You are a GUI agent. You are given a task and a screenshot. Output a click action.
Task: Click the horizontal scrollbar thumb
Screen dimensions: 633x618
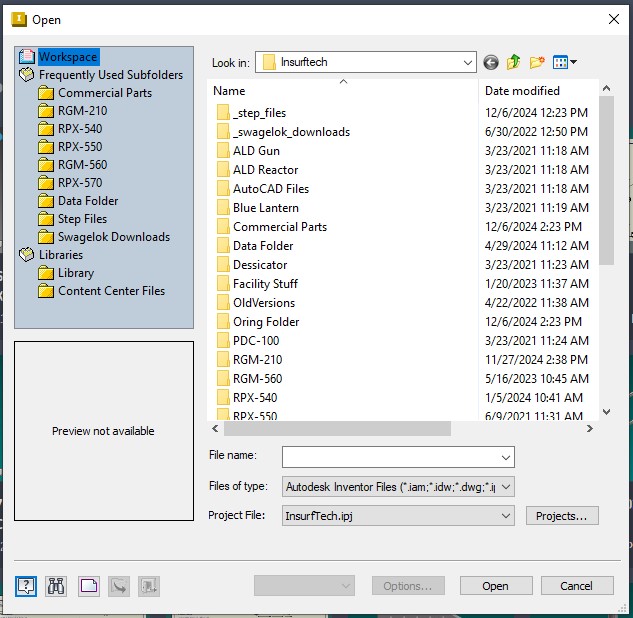coord(337,429)
